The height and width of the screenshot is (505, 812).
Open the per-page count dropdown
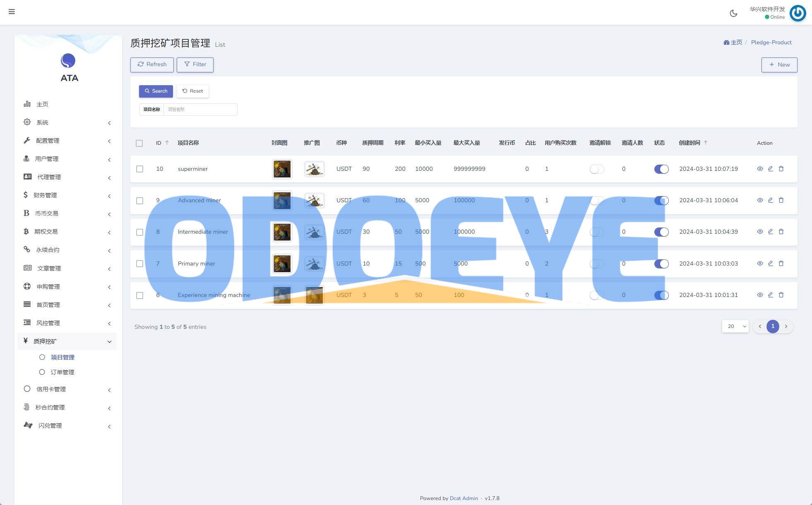point(735,326)
